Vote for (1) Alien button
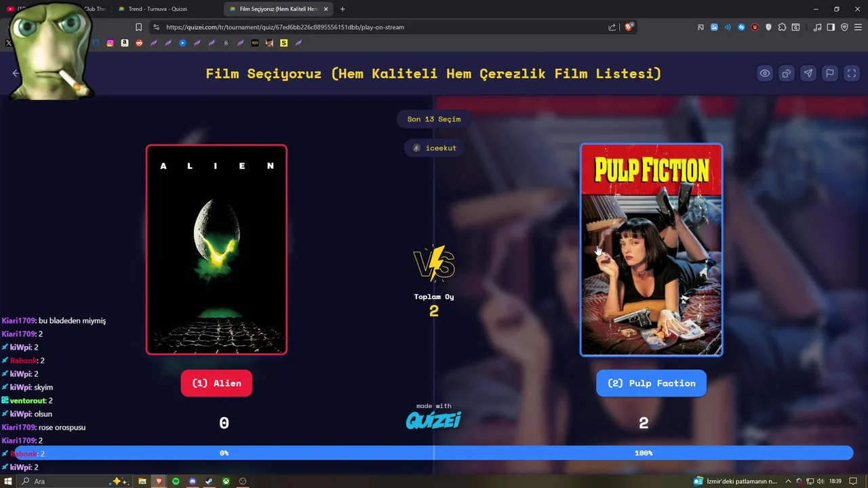 (216, 383)
